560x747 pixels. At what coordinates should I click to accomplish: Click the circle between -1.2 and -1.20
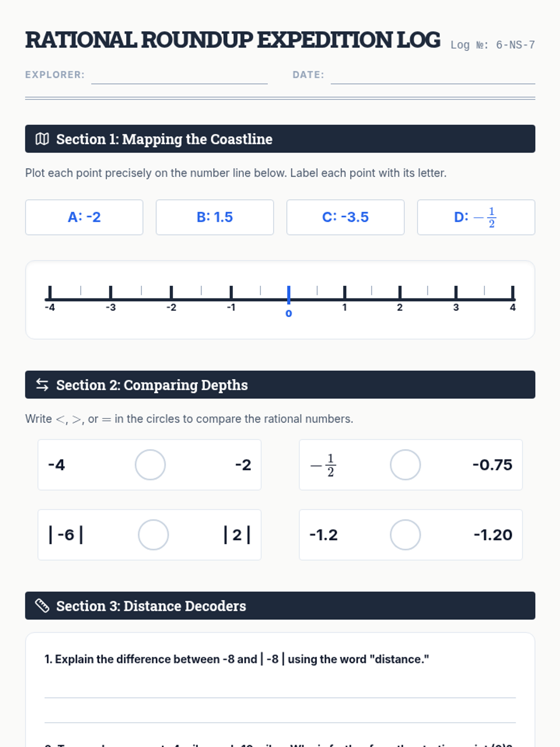point(405,535)
